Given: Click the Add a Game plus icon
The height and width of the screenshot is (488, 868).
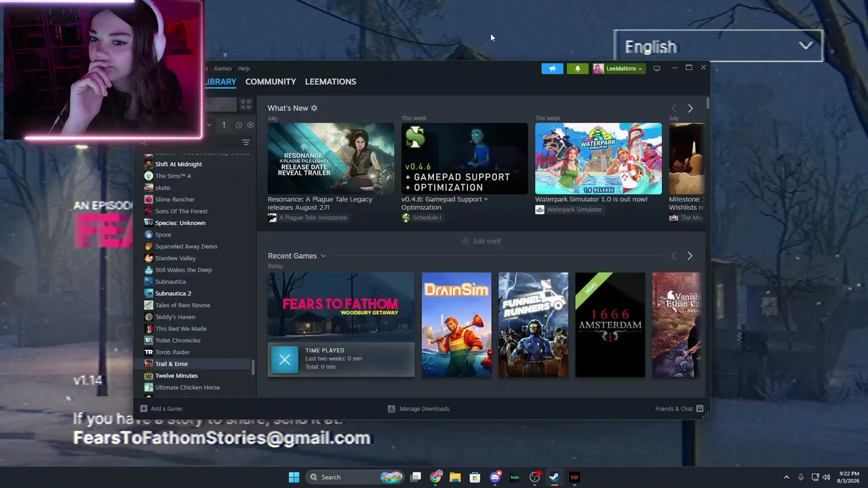Looking at the screenshot, I should tap(143, 409).
